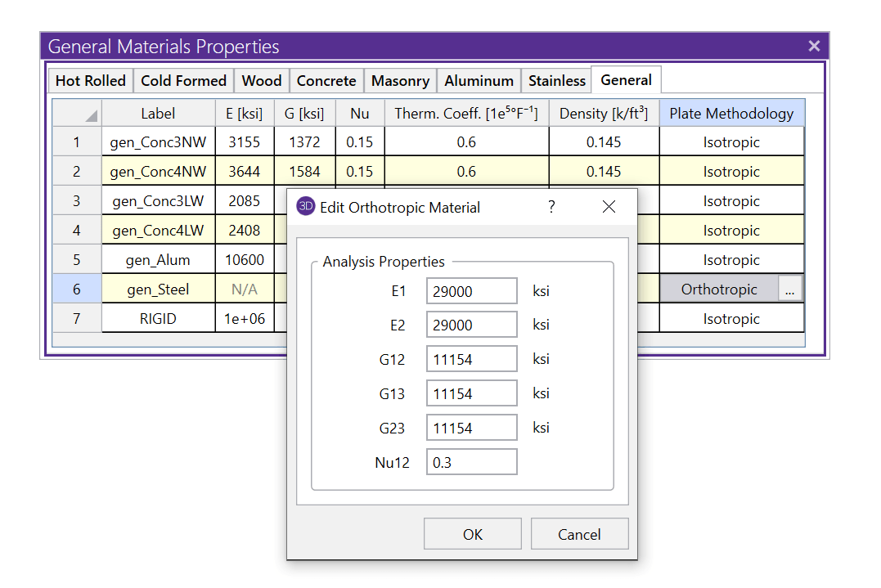Select the Orthotropic plate methodology cell
The image size is (881, 588).
pos(718,290)
